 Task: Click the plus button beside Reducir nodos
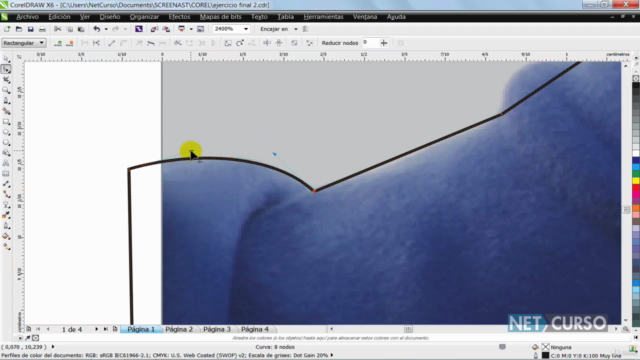pos(384,43)
